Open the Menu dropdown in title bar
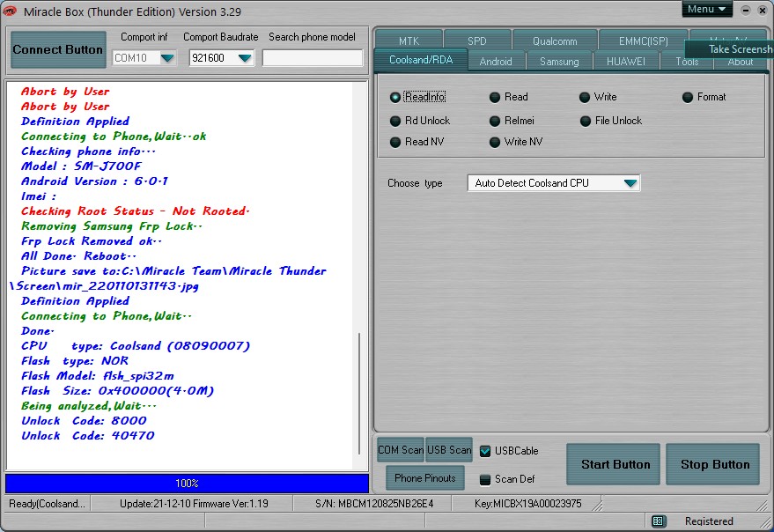The image size is (774, 532). point(706,9)
